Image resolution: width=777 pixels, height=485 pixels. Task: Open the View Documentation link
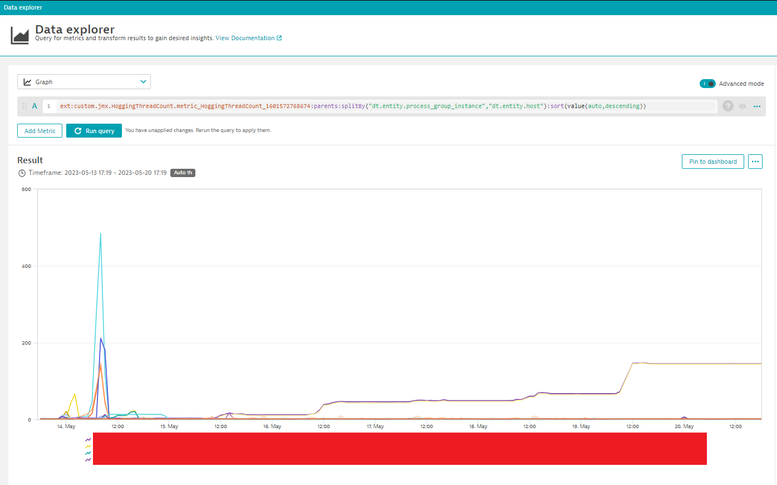click(x=248, y=38)
